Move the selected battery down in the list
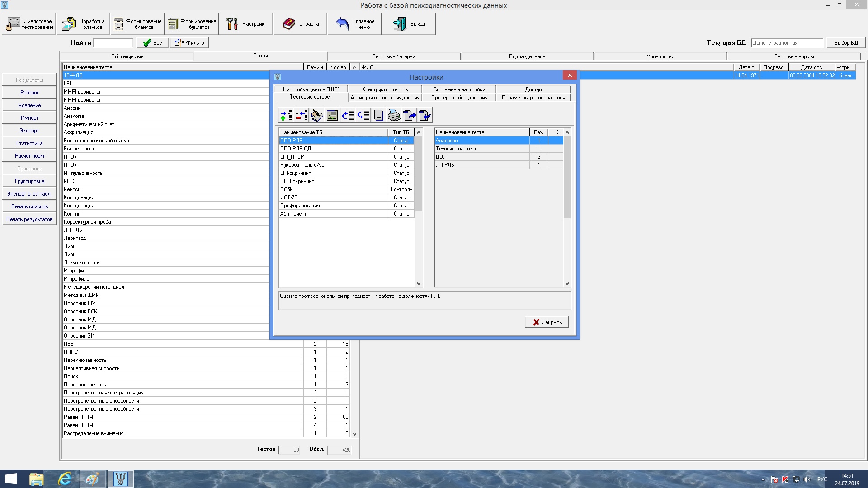 point(363,116)
